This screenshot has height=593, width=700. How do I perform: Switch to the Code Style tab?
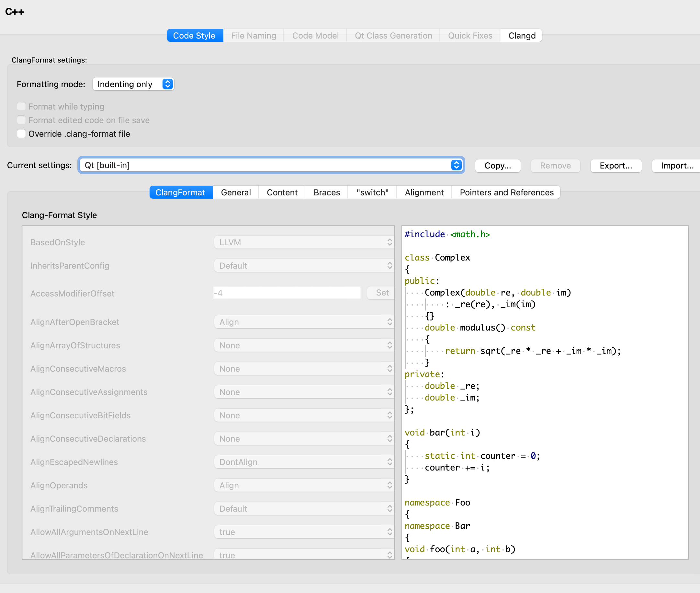[195, 36]
